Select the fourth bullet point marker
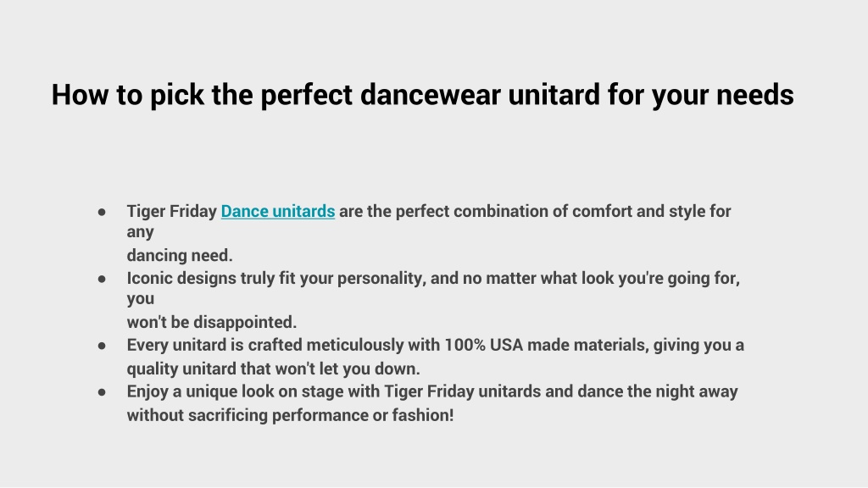 (102, 392)
